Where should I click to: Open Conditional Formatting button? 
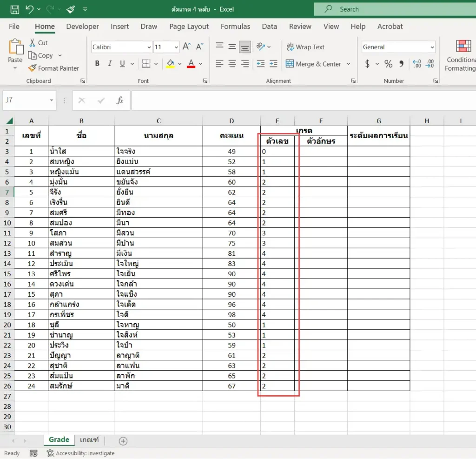tap(461, 56)
